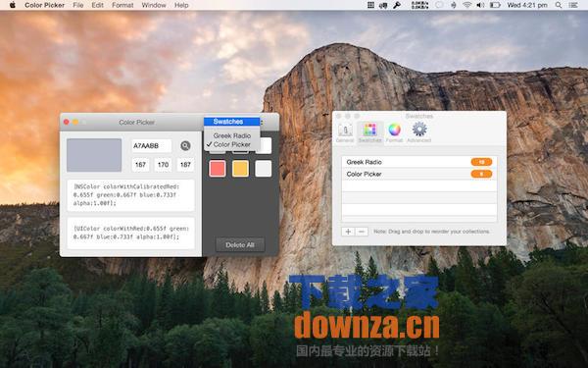
Task: Click the highlighted Swatches dropdown header
Action: (x=231, y=122)
